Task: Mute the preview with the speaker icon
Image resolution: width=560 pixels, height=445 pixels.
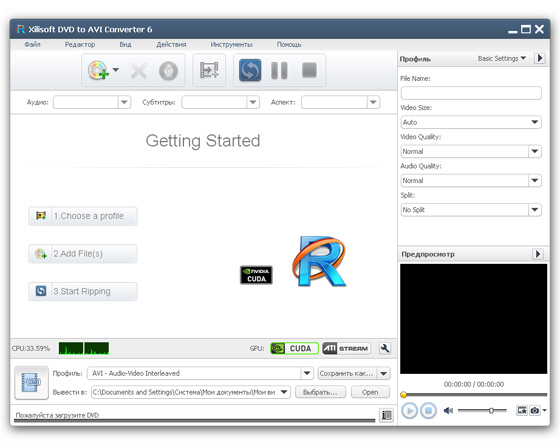Action: pos(448,410)
